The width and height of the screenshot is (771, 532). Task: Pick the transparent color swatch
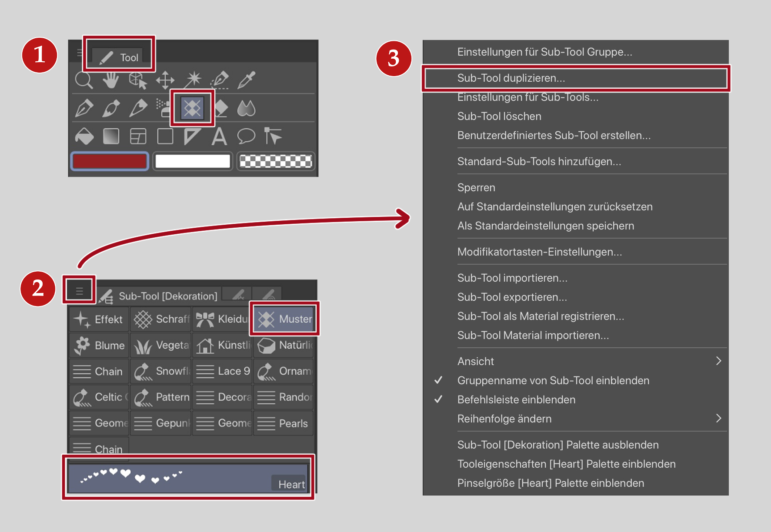tap(276, 161)
